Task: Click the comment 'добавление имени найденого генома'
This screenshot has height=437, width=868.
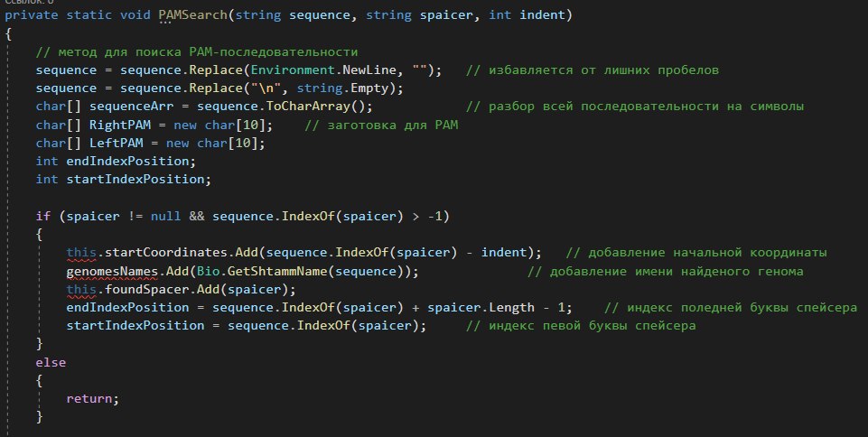Action: click(x=666, y=272)
